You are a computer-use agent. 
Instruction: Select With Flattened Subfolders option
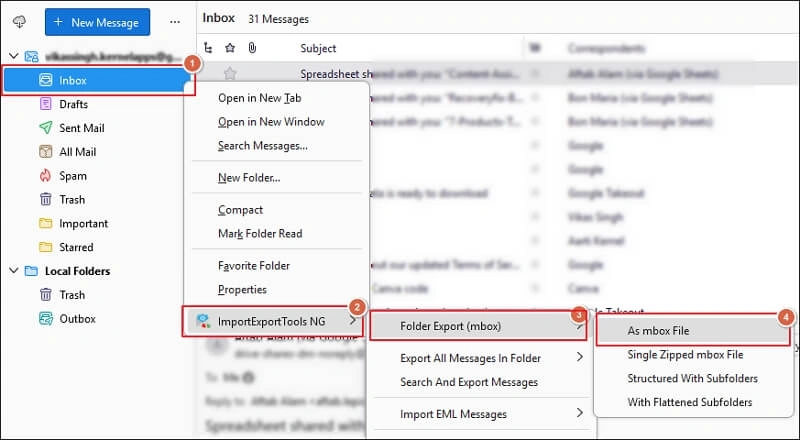click(x=690, y=402)
